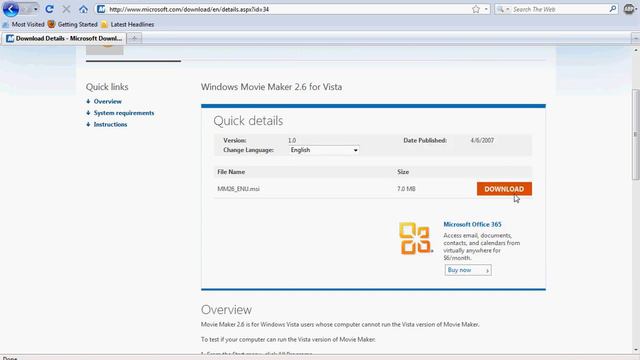The width and height of the screenshot is (640, 360).
Task: Click the page vertical scrollbar thumb
Action: coord(636,134)
